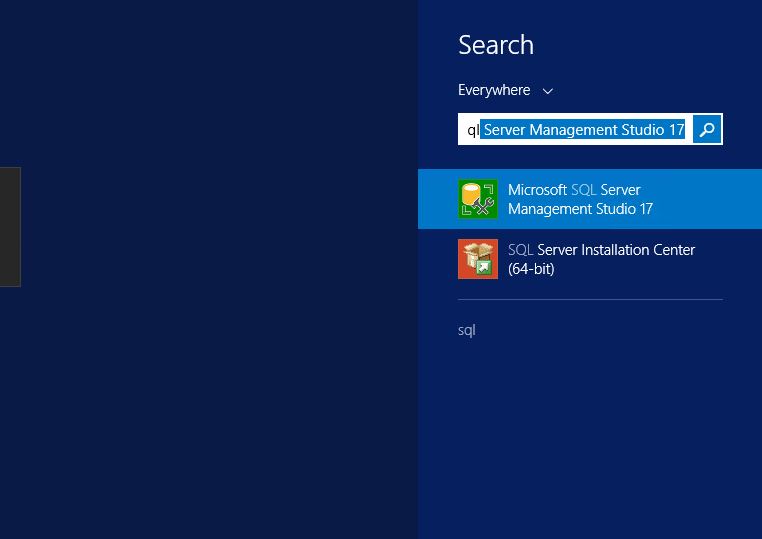Viewport: 762px width, 539px height.
Task: Focus the search text input field
Action: (575, 129)
